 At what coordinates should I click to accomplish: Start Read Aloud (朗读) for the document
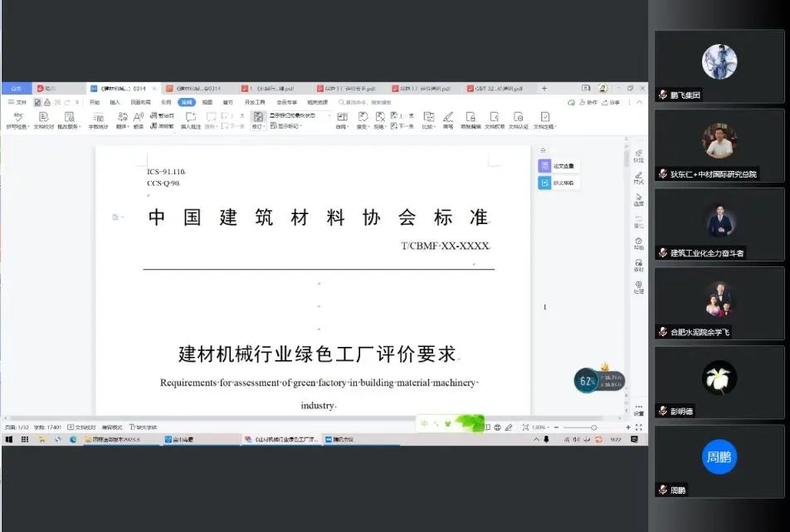tap(139, 119)
